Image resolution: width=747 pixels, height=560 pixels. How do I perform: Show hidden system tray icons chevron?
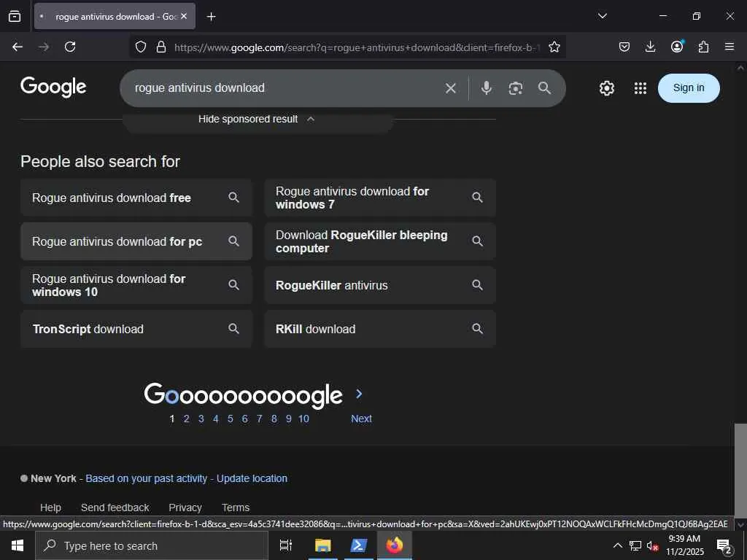(617, 545)
